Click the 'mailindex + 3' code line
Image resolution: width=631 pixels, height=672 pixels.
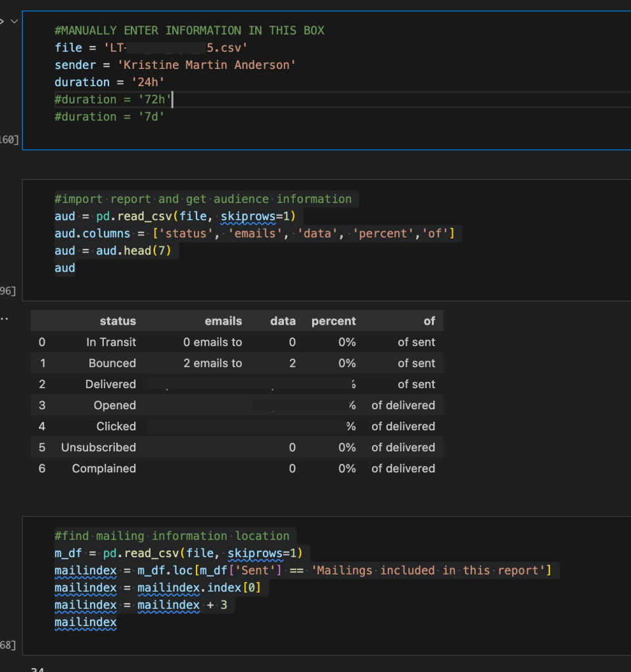click(141, 604)
